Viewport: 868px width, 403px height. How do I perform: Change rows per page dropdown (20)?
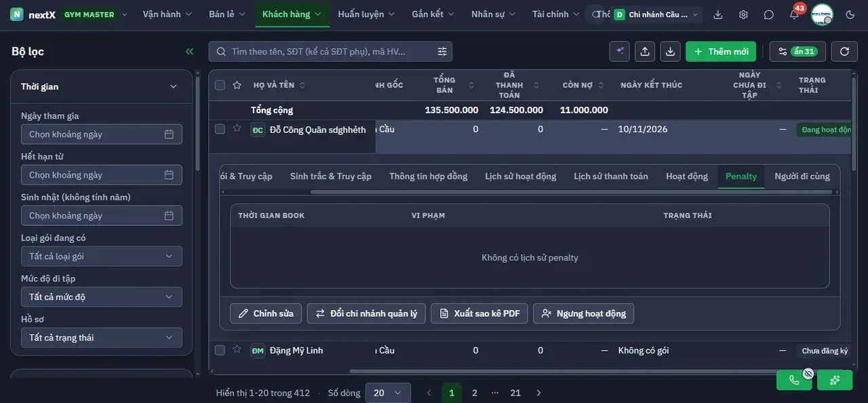coord(388,393)
